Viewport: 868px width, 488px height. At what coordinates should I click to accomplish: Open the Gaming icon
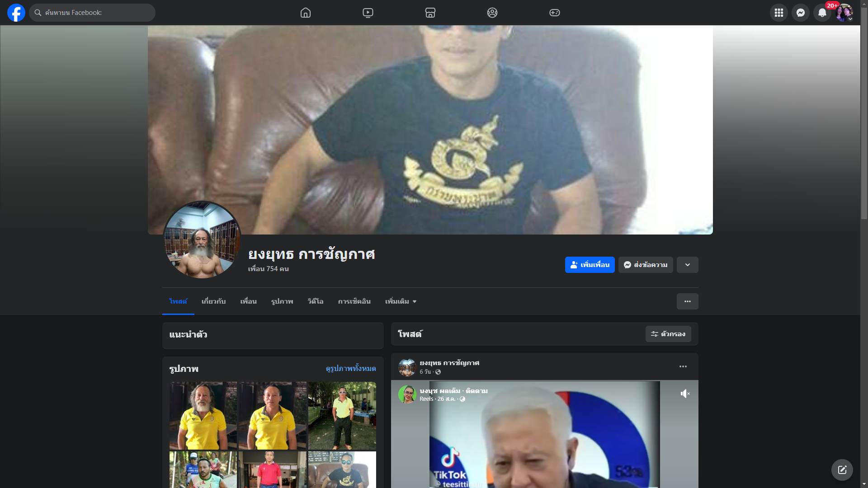pos(555,13)
